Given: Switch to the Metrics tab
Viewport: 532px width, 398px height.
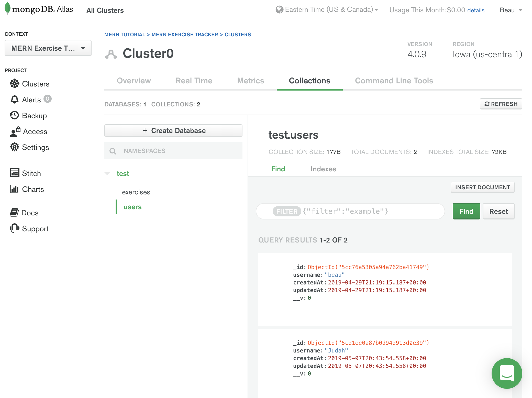Looking at the screenshot, I should pos(250,81).
